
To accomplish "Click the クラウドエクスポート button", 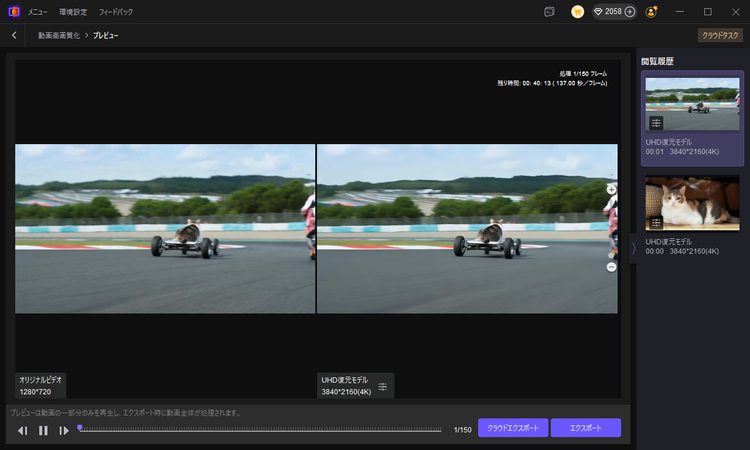I will (513, 428).
